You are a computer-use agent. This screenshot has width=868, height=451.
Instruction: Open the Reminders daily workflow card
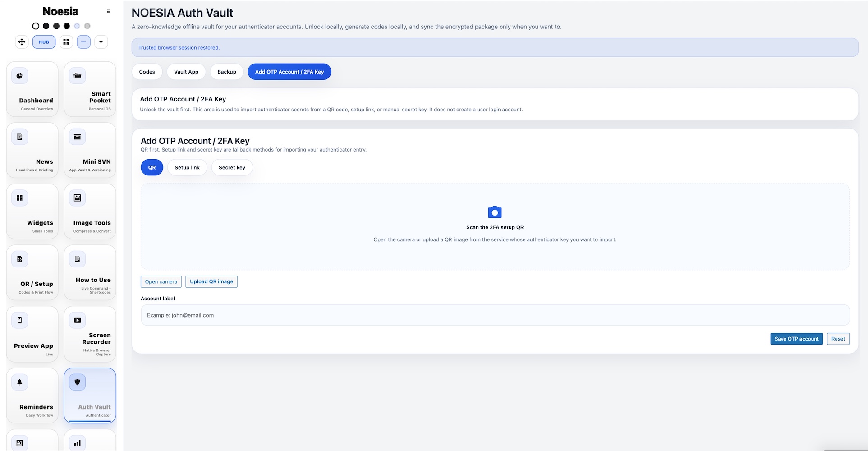32,396
